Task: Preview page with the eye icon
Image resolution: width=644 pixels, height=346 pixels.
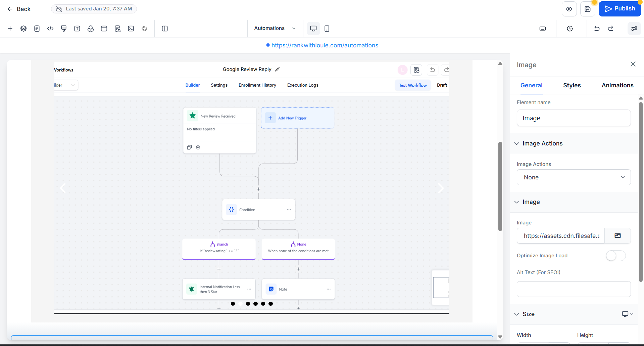Action: pyautogui.click(x=569, y=9)
